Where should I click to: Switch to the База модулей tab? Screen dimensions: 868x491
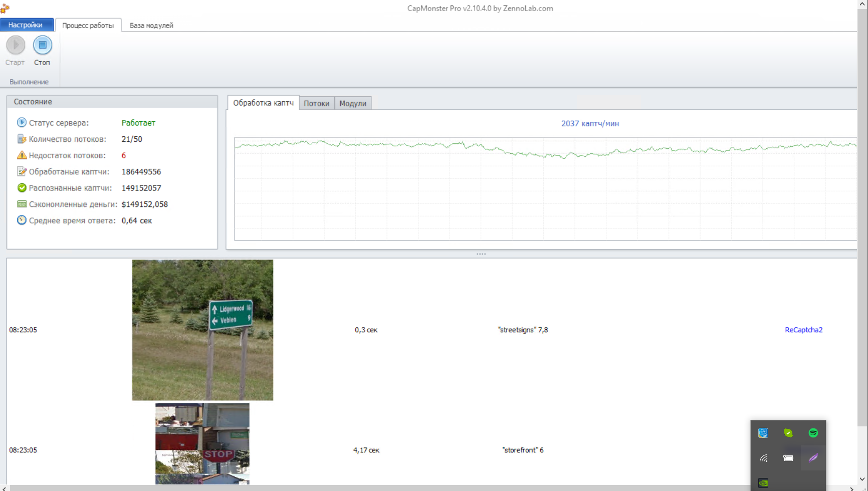coord(151,26)
